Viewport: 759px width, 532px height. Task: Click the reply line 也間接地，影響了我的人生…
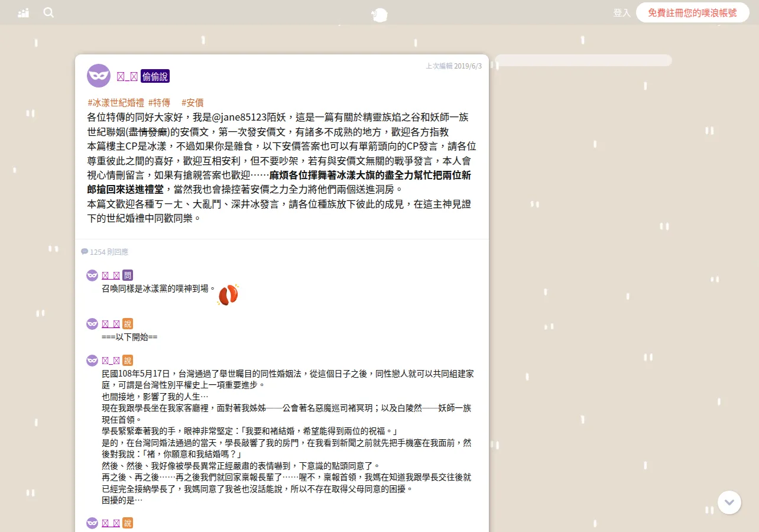(x=155, y=397)
